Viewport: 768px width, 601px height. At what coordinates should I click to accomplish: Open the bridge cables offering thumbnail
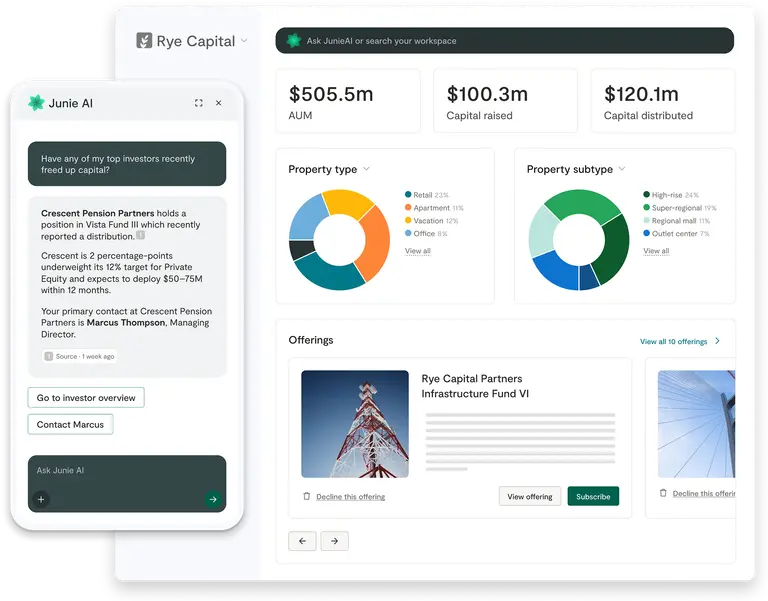point(696,424)
